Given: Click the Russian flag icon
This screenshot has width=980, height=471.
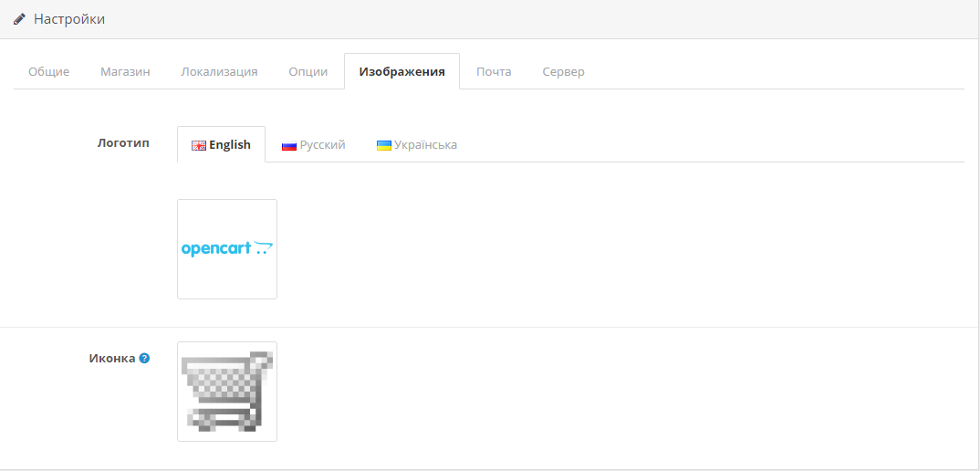Looking at the screenshot, I should point(289,145).
